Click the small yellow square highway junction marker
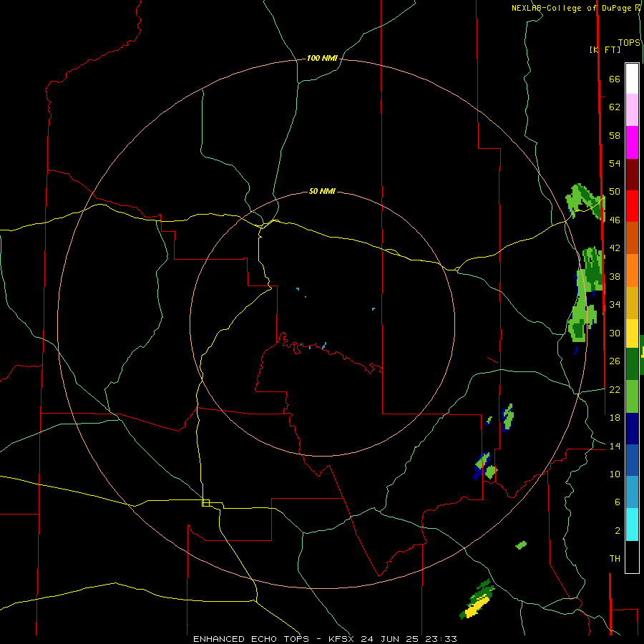This screenshot has width=644, height=644. 206,503
